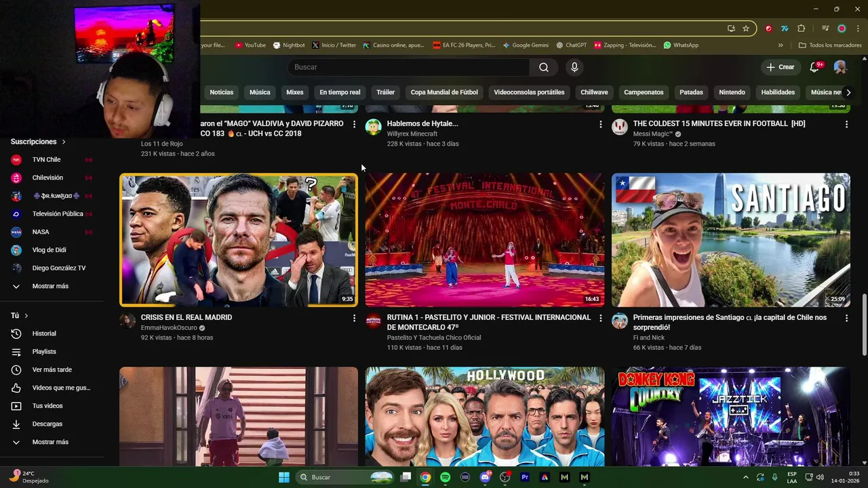Select the Copa Mundial de Fútbol chip
868x488 pixels.
444,92
